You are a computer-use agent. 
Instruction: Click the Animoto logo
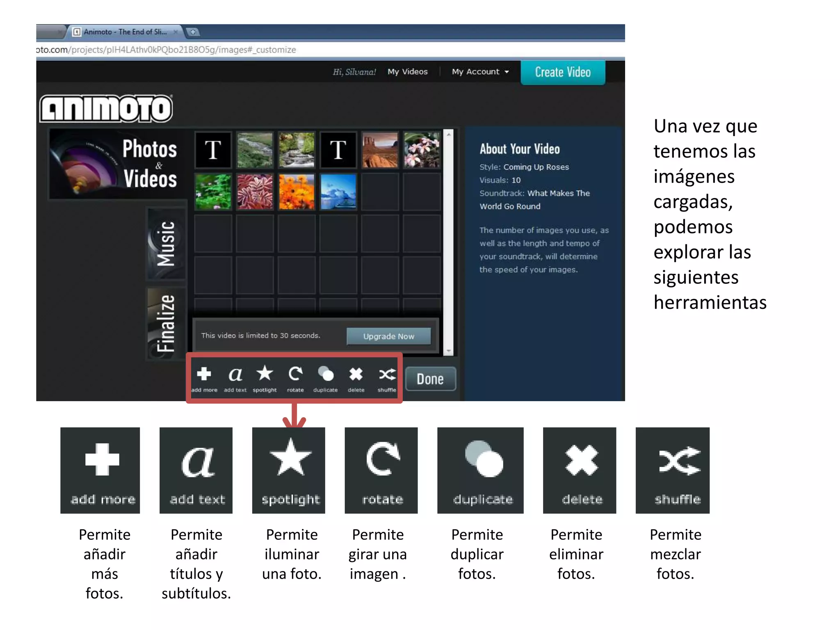tap(106, 109)
